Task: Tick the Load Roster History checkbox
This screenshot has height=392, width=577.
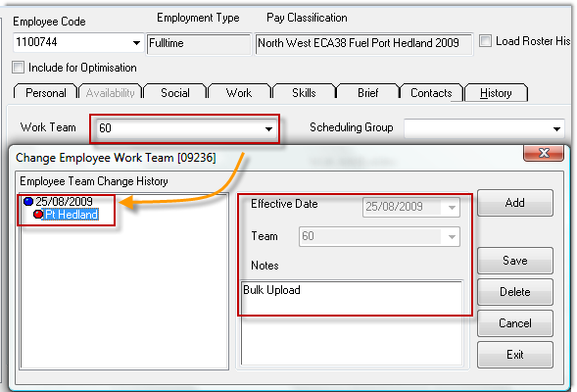Action: [x=485, y=40]
